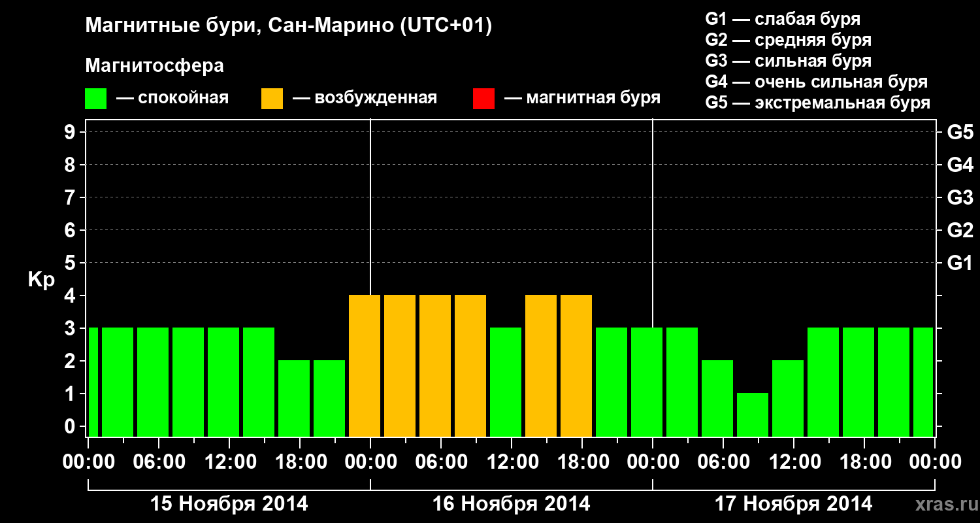Click the red 'магнитная буря' legend swatch
Screen dimensions: 980x523
(483, 99)
